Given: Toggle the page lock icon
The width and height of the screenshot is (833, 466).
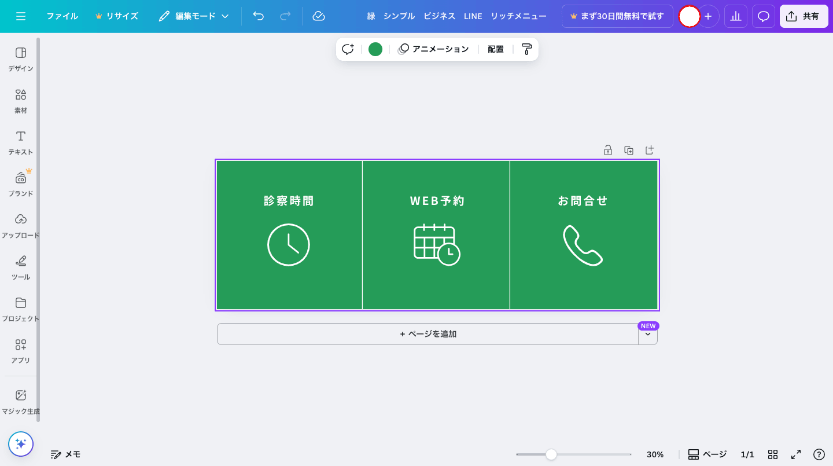Looking at the screenshot, I should pos(607,150).
